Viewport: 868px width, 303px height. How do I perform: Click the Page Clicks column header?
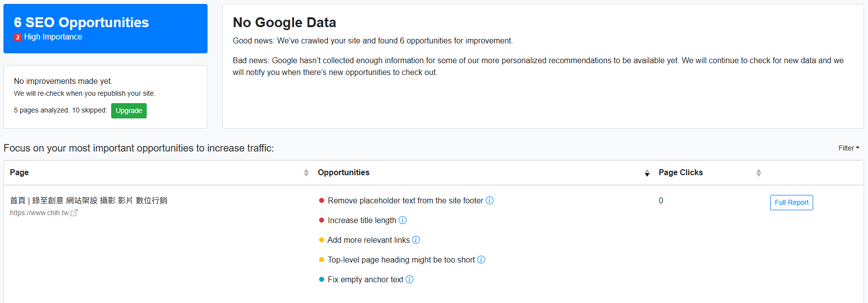pyautogui.click(x=681, y=172)
